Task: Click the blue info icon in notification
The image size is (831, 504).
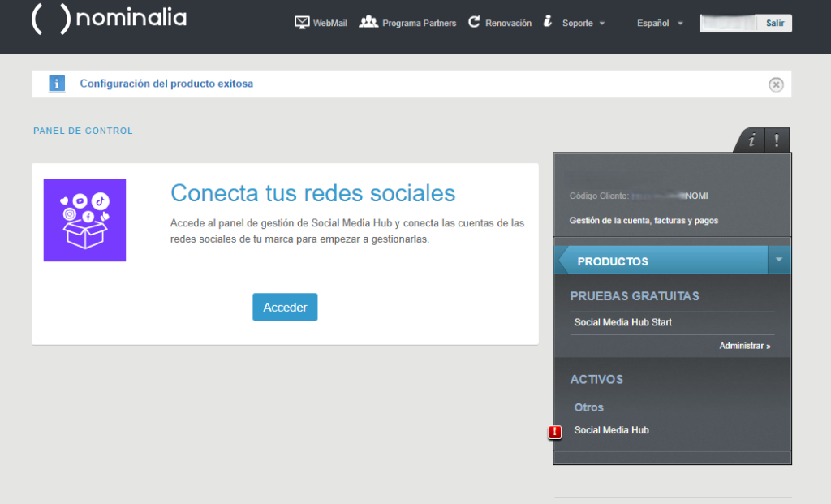Action: (57, 84)
